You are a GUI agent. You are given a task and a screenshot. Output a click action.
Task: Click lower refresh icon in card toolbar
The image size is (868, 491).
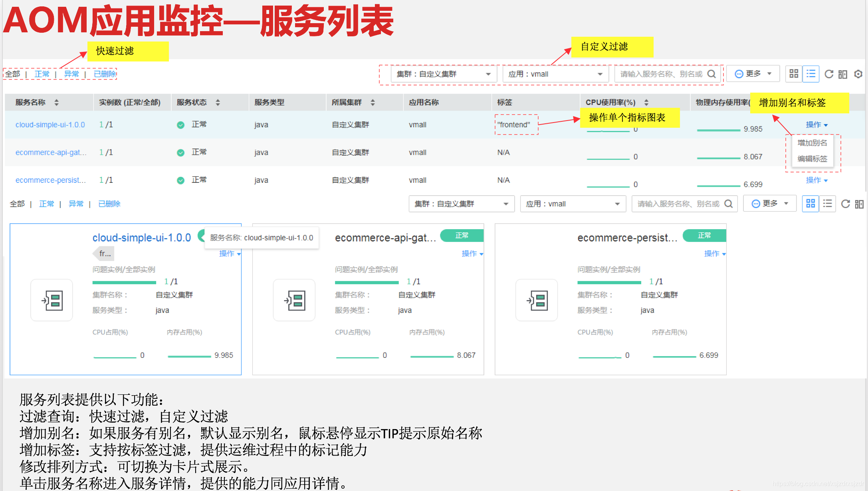click(845, 204)
